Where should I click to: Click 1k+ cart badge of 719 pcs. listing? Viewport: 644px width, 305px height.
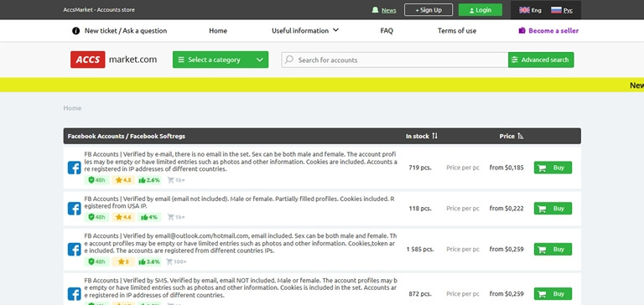[176, 180]
